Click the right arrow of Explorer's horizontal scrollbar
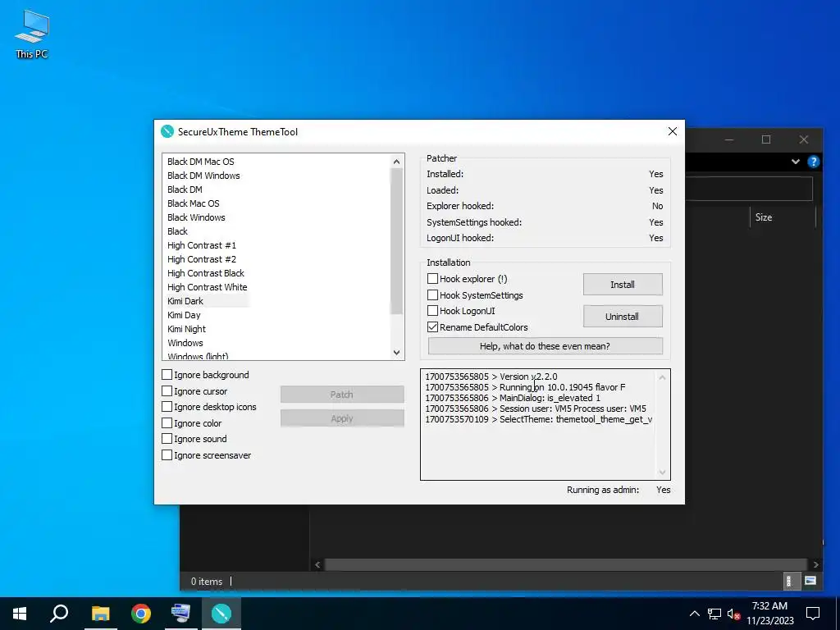This screenshot has width=840, height=630. click(815, 564)
